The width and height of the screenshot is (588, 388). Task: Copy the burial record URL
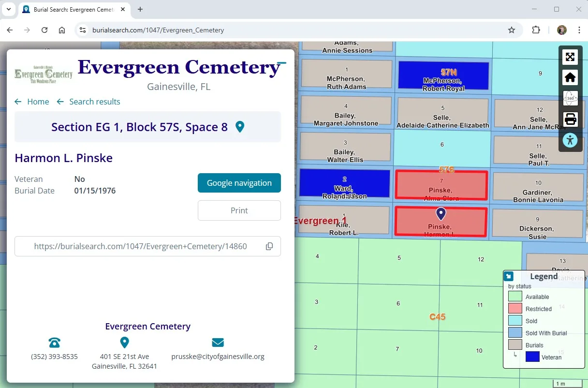pos(269,246)
